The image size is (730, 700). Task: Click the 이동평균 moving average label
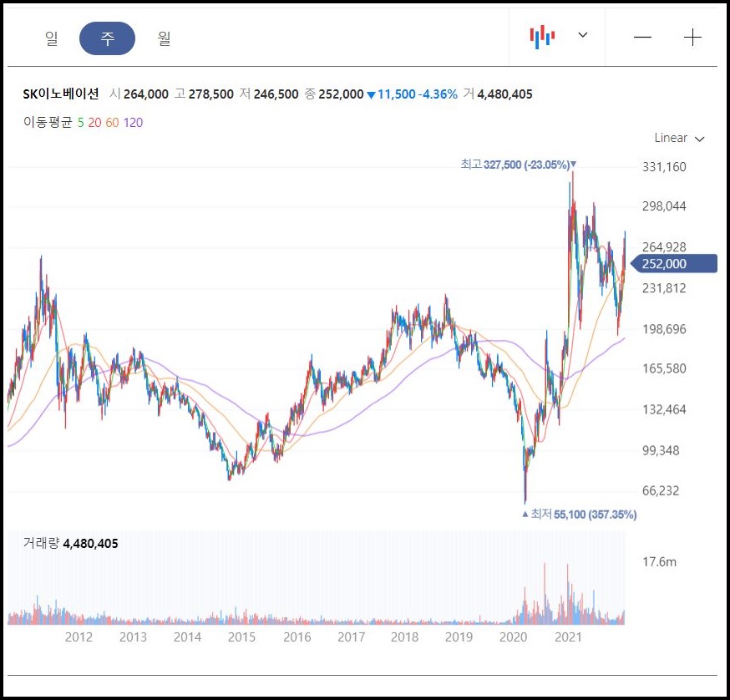point(48,122)
